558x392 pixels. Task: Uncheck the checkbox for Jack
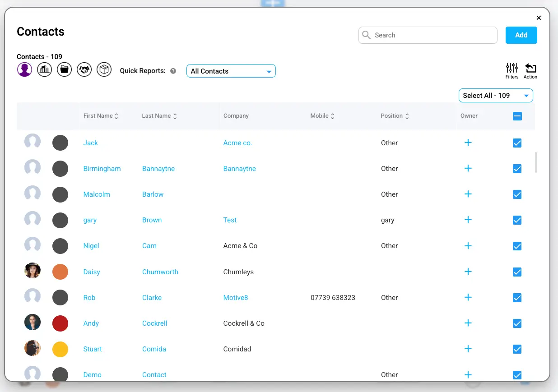tap(517, 143)
